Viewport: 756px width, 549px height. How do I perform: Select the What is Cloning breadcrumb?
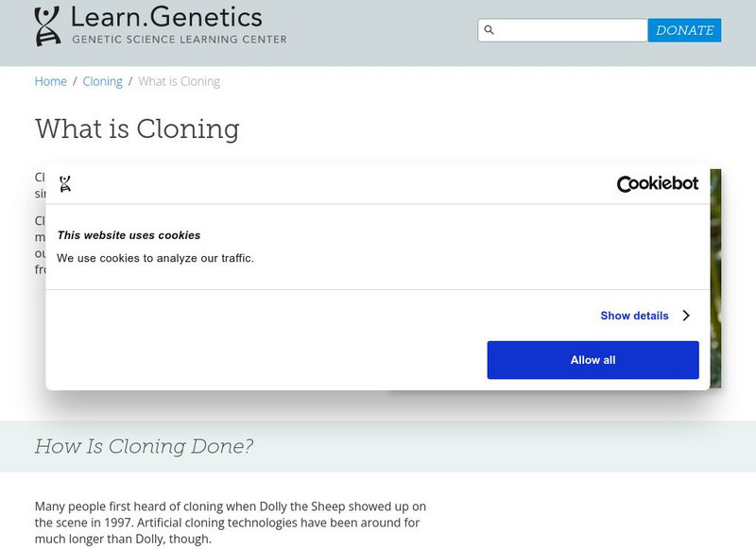point(179,81)
